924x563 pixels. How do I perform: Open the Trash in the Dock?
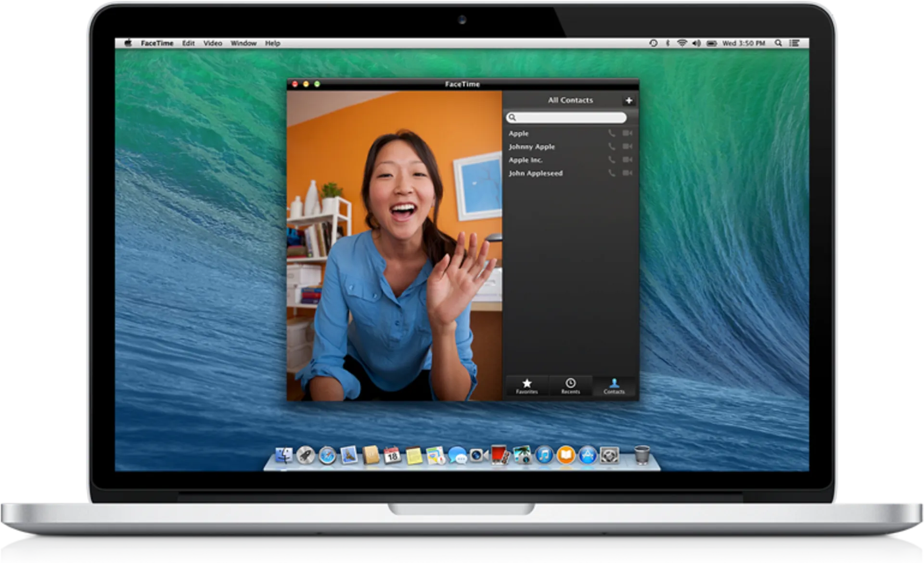click(642, 455)
